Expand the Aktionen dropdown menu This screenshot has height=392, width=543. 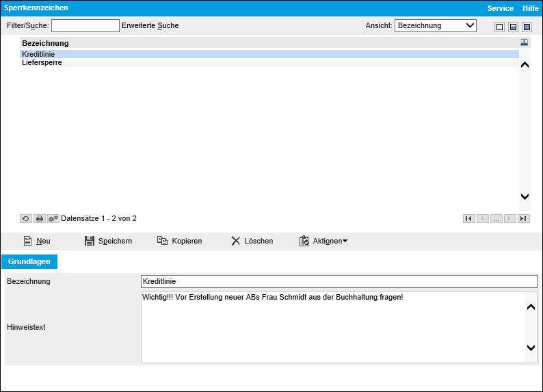click(323, 241)
